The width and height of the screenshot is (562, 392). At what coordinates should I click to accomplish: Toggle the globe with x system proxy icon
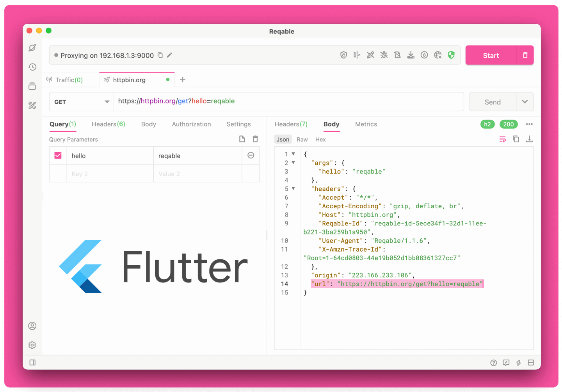438,55
